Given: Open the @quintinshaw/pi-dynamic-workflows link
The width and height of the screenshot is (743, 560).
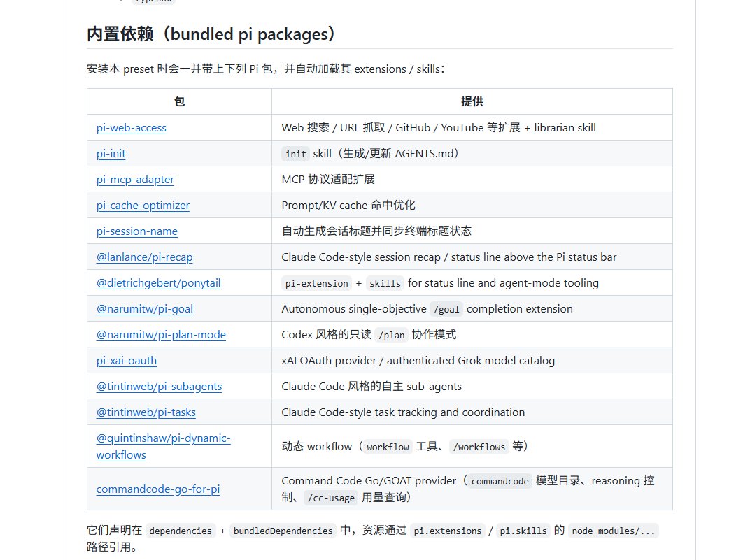Looking at the screenshot, I should point(164,446).
